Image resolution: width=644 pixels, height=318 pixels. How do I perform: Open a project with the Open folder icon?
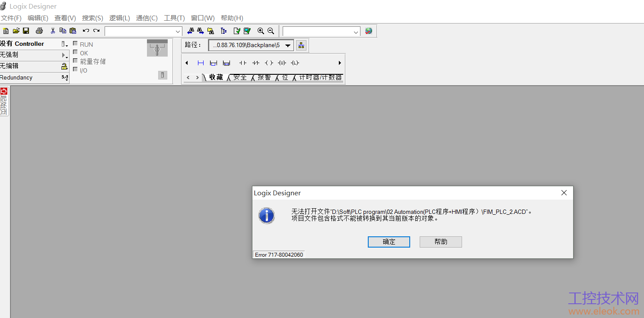16,31
